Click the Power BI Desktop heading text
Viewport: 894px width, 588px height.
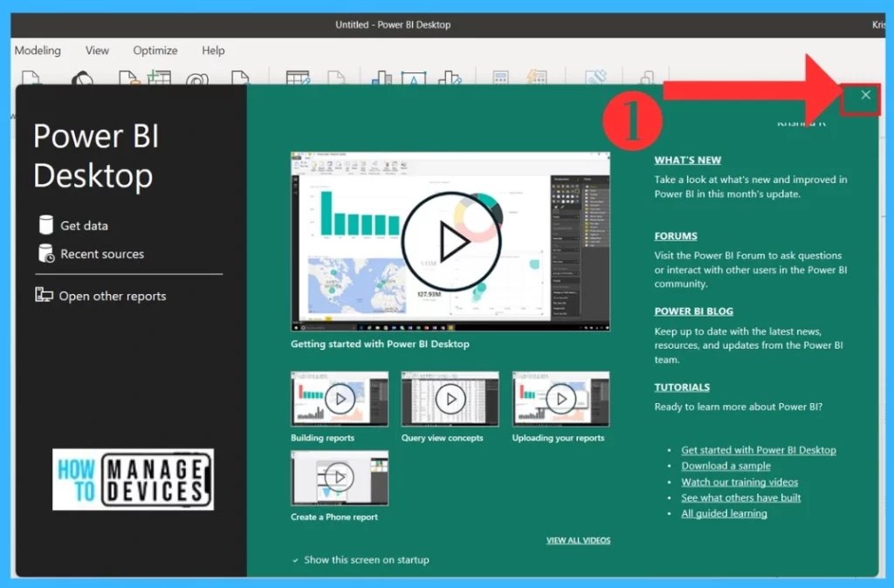[96, 155]
